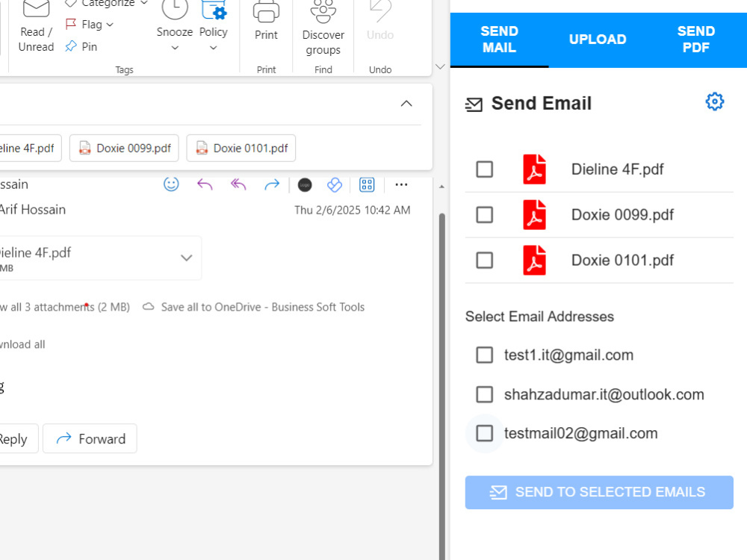Click the blue diamond add-in icon
747x560 pixels.
point(335,184)
